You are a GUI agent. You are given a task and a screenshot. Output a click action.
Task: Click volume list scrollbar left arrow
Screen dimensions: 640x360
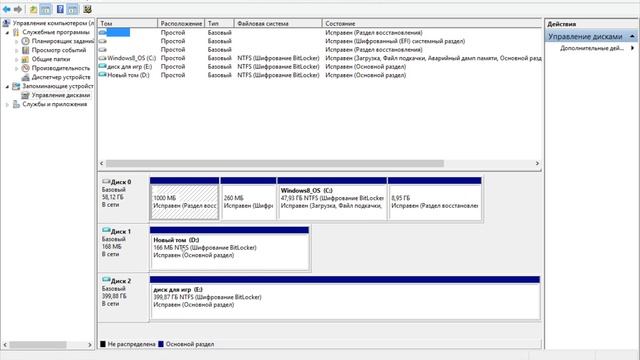[x=102, y=163]
